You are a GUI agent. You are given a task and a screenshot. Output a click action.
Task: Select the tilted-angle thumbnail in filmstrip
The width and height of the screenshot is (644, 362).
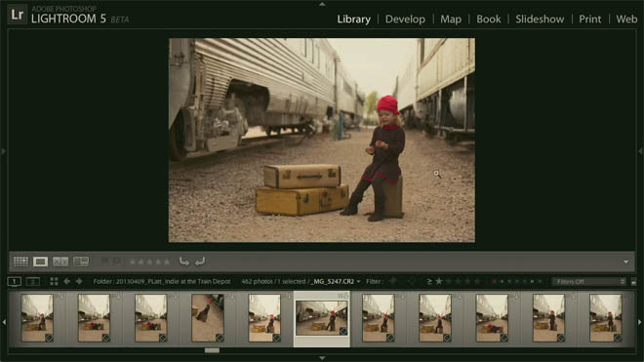pyautogui.click(x=208, y=318)
